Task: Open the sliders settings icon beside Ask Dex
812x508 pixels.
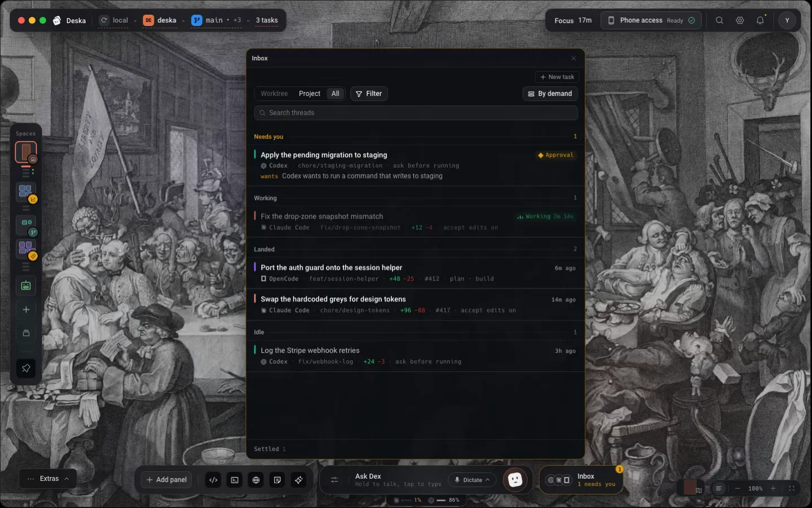Action: click(x=334, y=480)
